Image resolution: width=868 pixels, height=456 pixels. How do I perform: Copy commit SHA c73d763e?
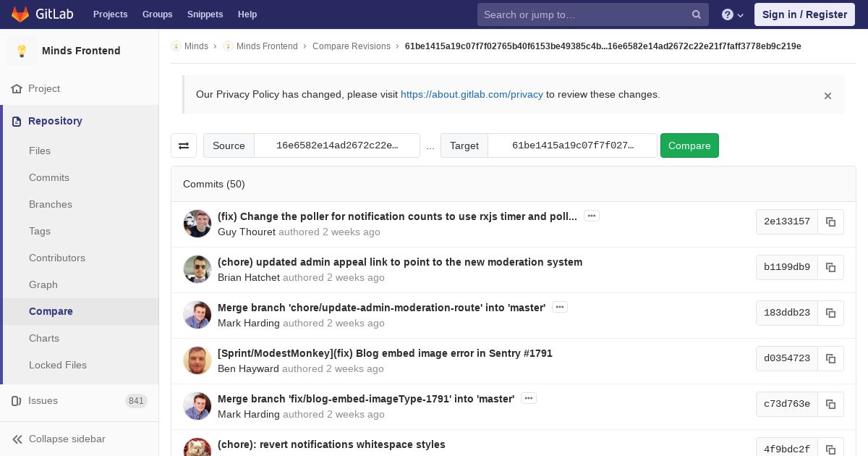[831, 404]
